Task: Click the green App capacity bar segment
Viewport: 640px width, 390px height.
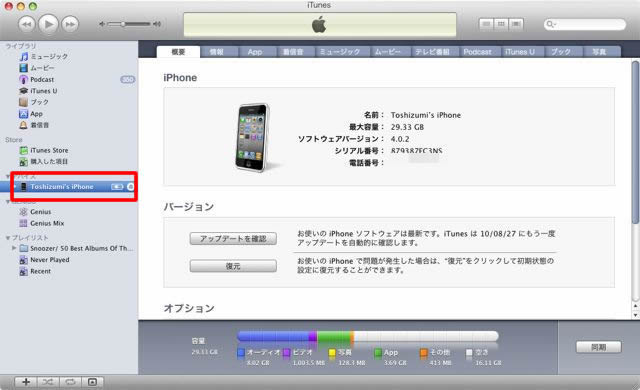Action: (333, 336)
